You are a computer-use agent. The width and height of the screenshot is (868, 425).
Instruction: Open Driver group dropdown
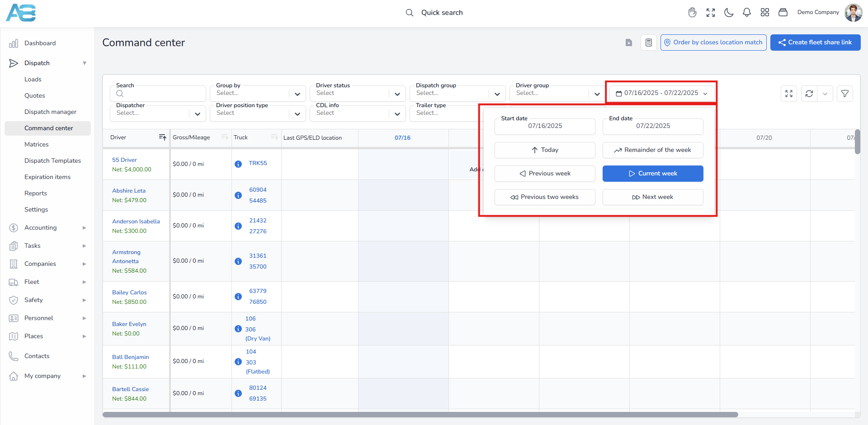tap(557, 94)
